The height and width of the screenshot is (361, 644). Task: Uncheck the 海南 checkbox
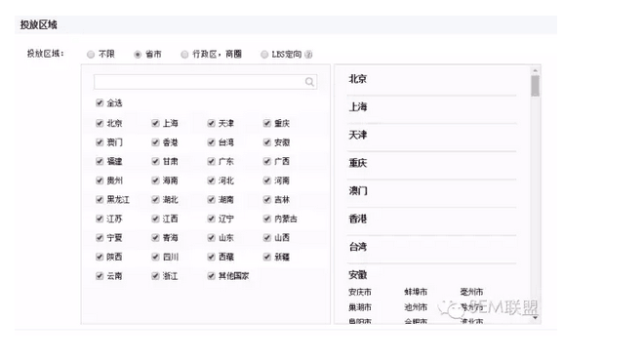(x=155, y=180)
